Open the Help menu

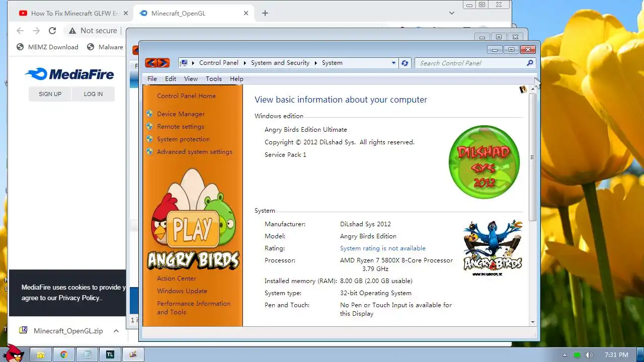pyautogui.click(x=236, y=78)
